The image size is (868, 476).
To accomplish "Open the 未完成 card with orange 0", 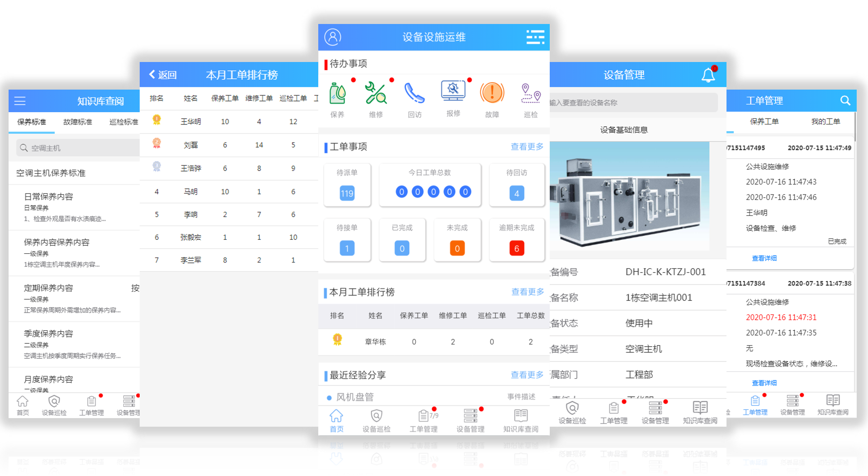I will coord(457,240).
